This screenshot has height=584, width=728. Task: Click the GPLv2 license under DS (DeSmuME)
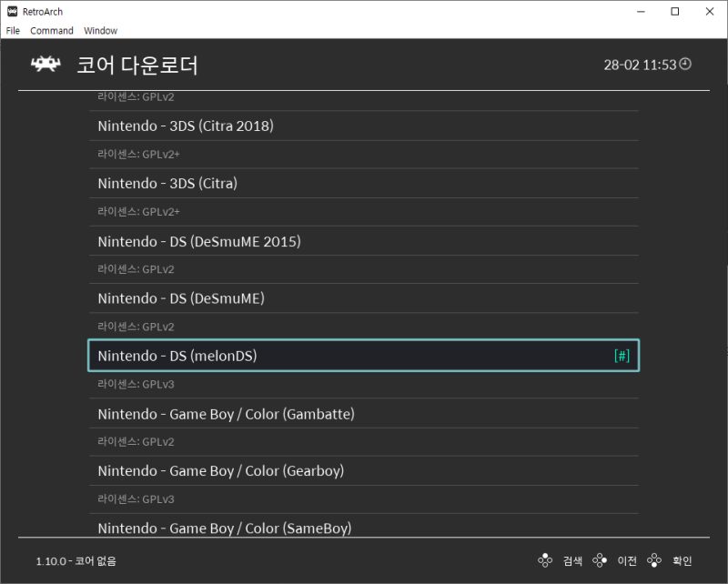point(136,327)
